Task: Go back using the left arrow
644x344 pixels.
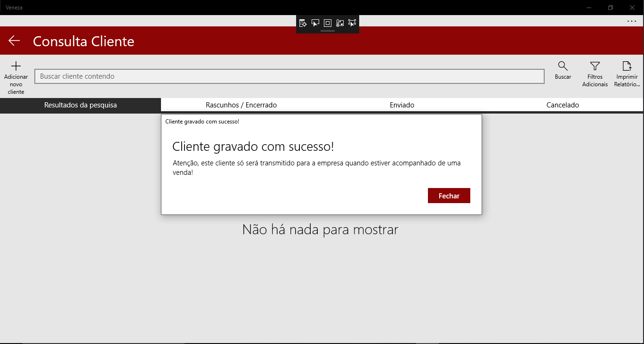Action: point(14,41)
